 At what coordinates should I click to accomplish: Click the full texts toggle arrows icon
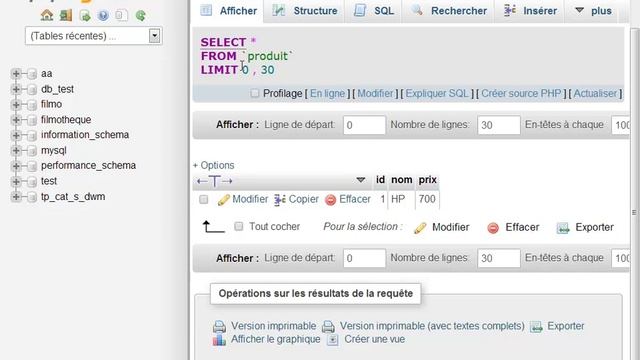click(x=214, y=180)
